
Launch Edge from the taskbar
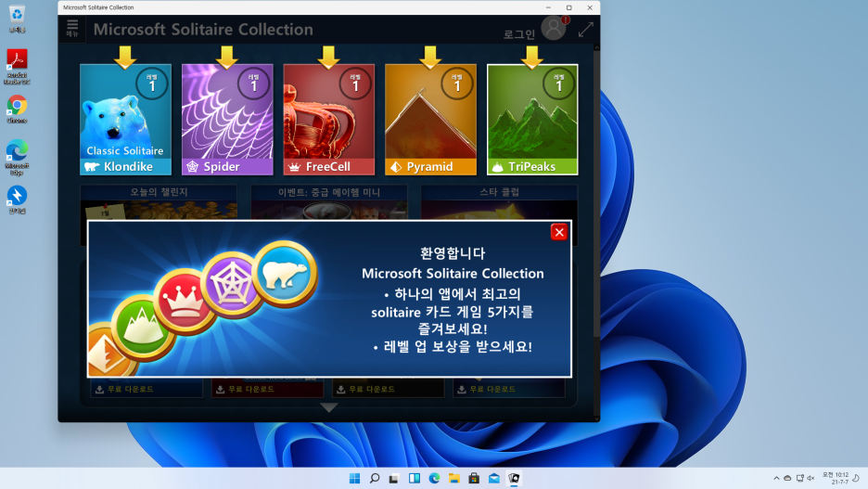click(x=434, y=479)
